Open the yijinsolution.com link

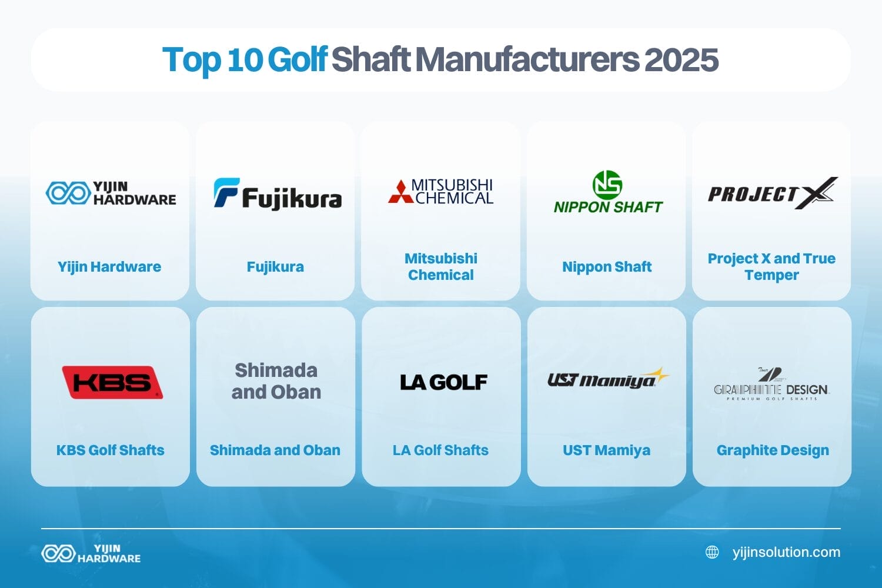pos(786,552)
